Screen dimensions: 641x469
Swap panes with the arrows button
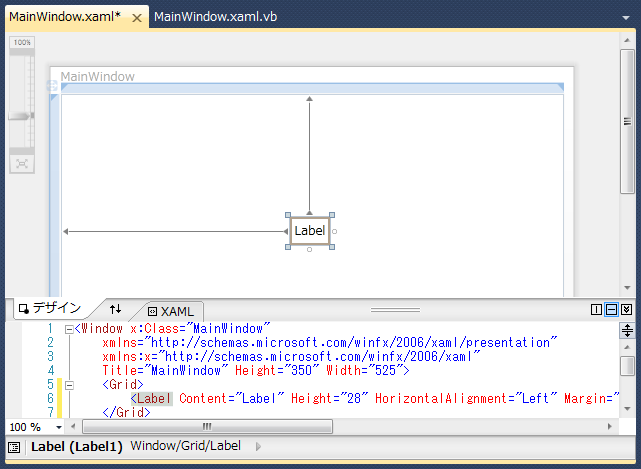pyautogui.click(x=115, y=309)
